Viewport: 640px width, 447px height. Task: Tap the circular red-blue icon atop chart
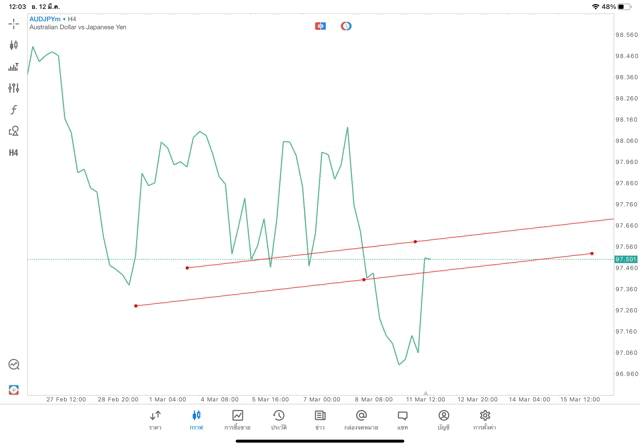point(346,26)
